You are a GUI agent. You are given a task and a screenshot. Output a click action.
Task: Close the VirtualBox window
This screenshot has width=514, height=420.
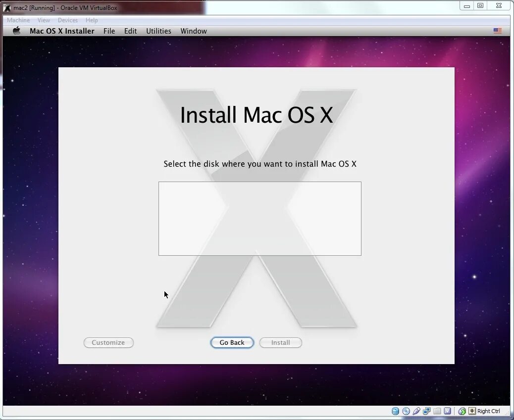coord(499,6)
